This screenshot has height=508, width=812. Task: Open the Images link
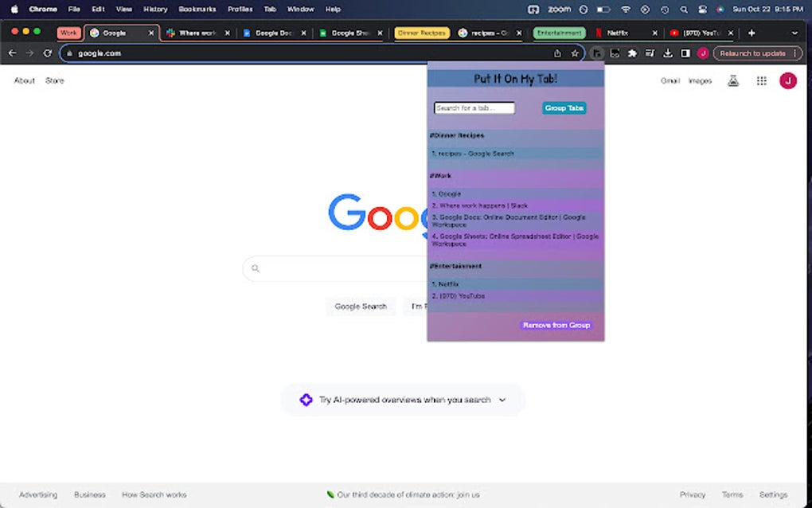pos(700,80)
